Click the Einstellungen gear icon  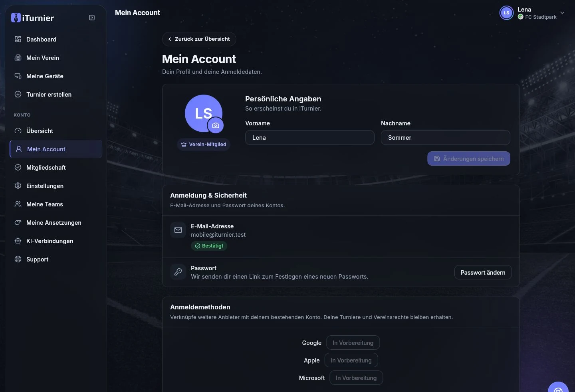18,186
